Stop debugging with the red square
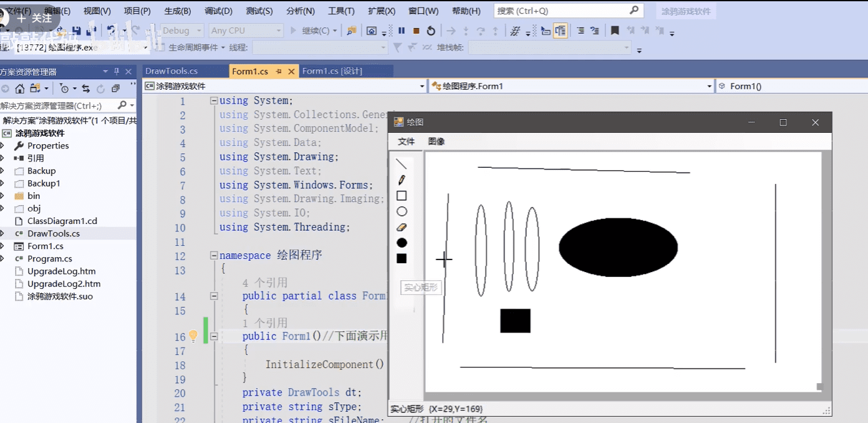The width and height of the screenshot is (868, 423). pyautogui.click(x=417, y=31)
